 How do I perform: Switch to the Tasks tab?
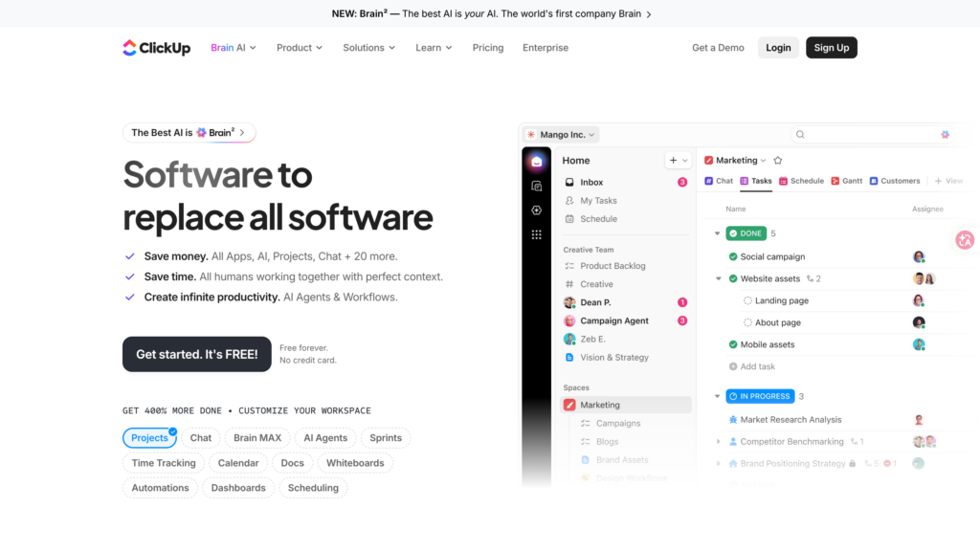pos(756,181)
